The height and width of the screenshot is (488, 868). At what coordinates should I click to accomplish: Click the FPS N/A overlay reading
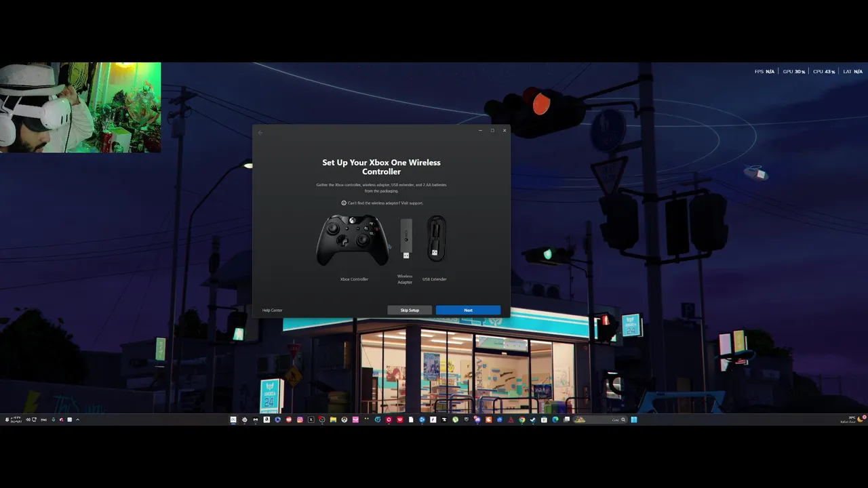pyautogui.click(x=764, y=71)
